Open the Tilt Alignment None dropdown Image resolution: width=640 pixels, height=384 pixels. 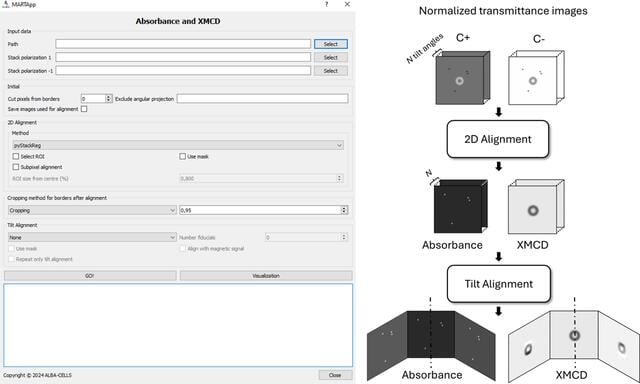point(92,237)
